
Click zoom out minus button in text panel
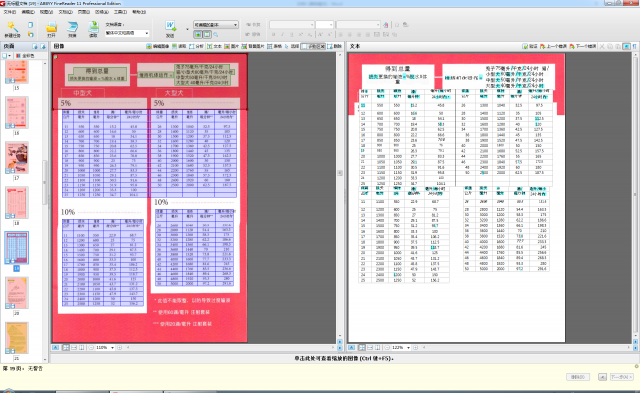point(387,348)
